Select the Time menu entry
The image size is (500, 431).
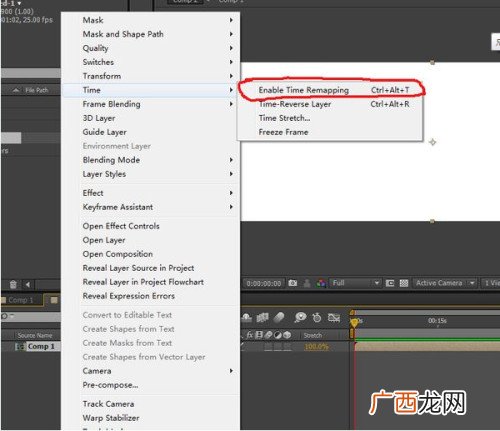click(x=152, y=90)
